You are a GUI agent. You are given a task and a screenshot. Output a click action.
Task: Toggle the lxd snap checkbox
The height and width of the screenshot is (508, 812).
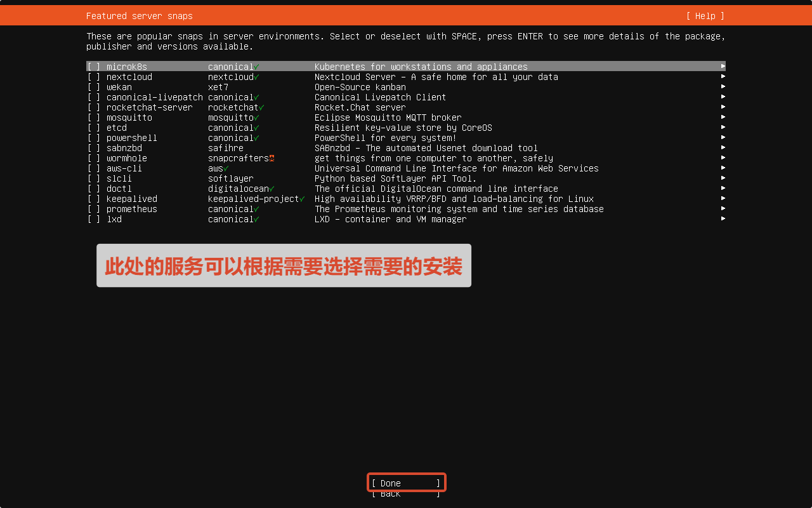(94, 219)
